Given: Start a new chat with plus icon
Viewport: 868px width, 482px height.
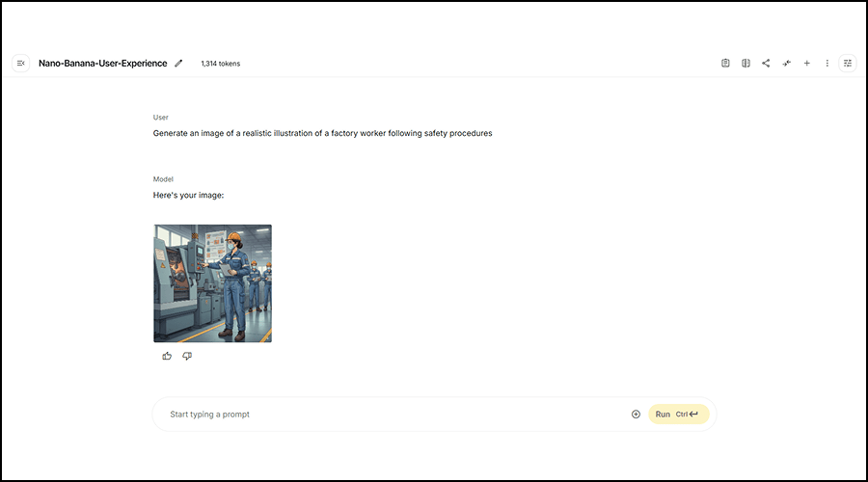Looking at the screenshot, I should click(x=806, y=63).
